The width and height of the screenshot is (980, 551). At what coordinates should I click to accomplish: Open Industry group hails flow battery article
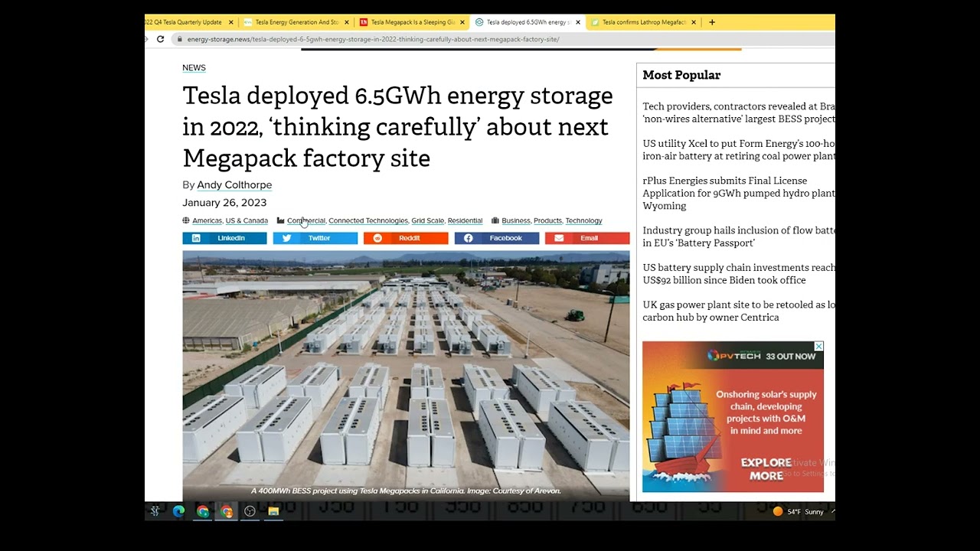coord(738,236)
